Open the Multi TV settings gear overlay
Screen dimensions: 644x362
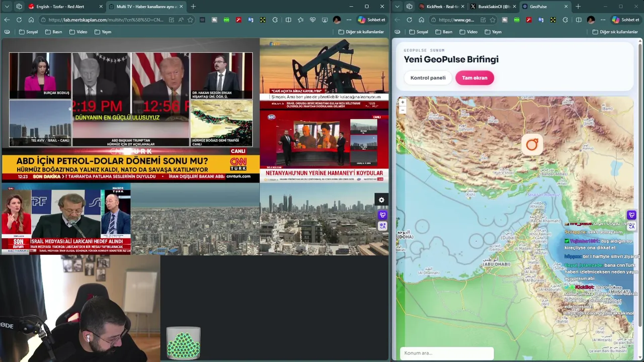pyautogui.click(x=381, y=200)
